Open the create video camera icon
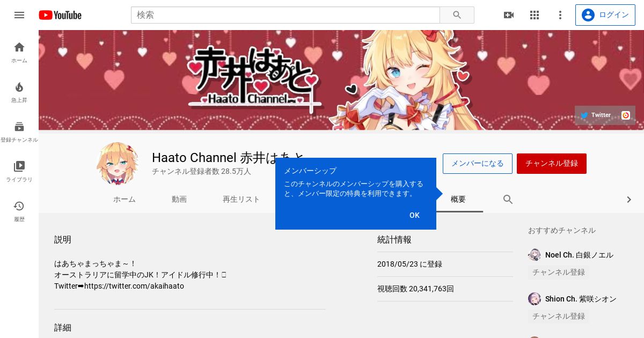The image size is (644, 338). [x=509, y=15]
